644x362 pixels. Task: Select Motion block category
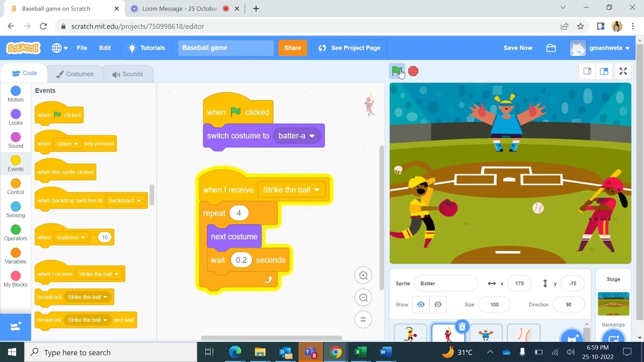(16, 94)
